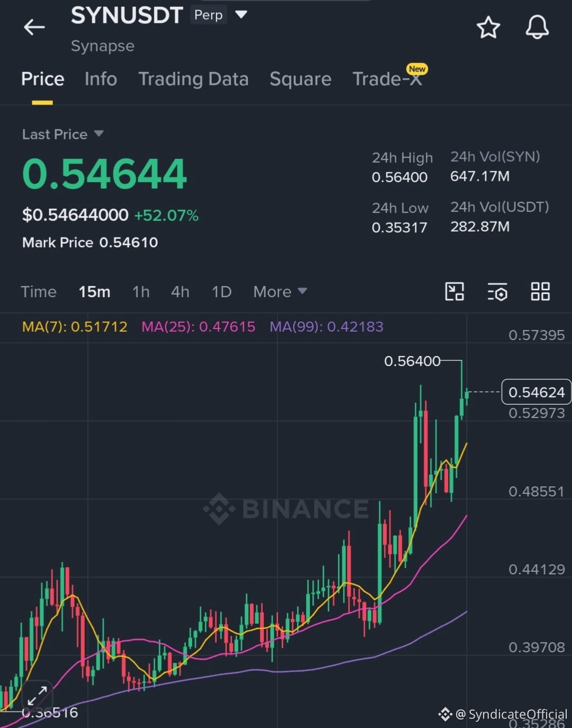
Task: Tap the 0.44129 price axis label
Action: (x=537, y=569)
